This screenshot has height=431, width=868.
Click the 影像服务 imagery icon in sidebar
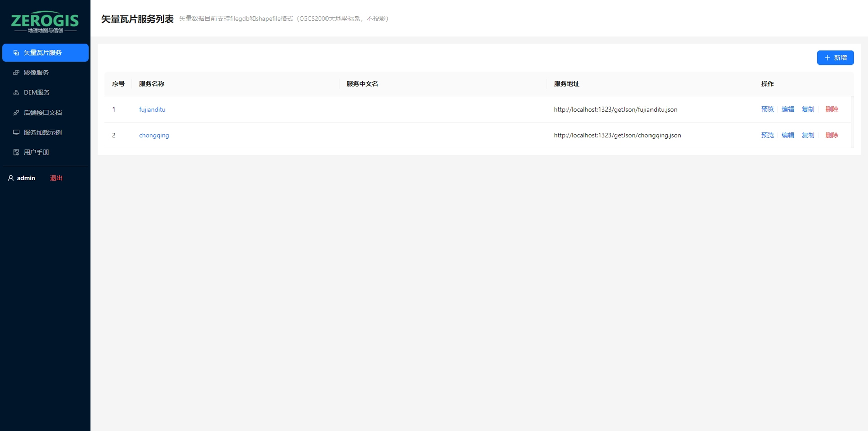16,72
